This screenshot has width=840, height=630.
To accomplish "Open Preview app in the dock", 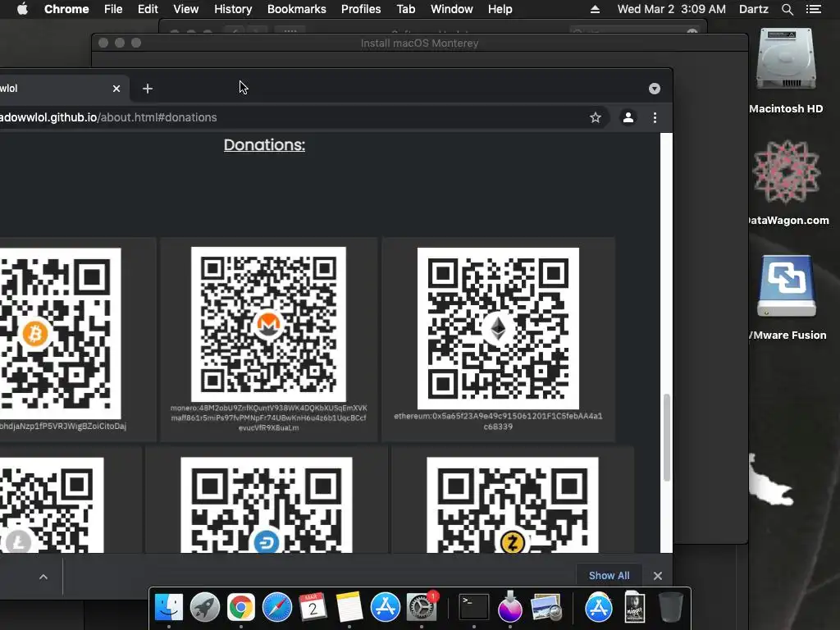I will pyautogui.click(x=546, y=608).
